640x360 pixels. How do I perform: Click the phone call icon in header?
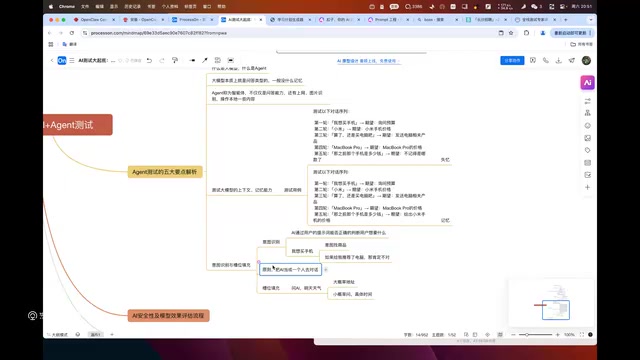pyautogui.click(x=546, y=60)
